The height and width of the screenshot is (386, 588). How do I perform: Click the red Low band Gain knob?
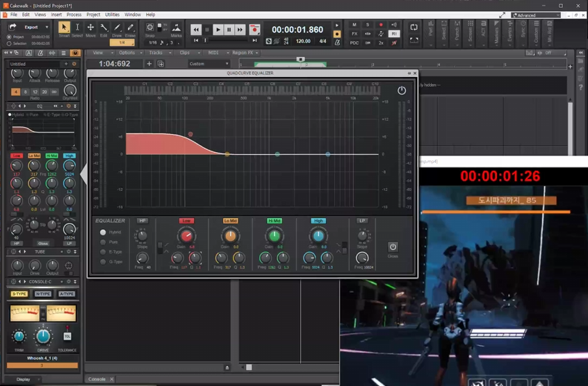coord(186,236)
